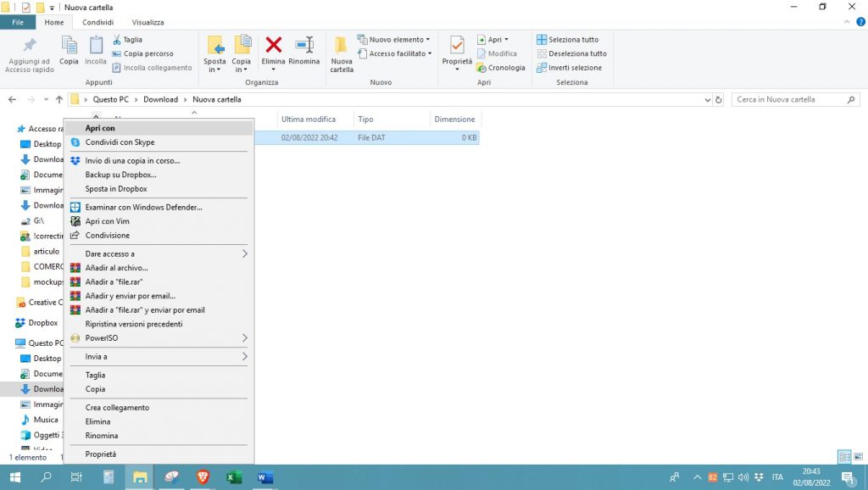
Task: Click Download in the address breadcrumb
Action: point(160,99)
